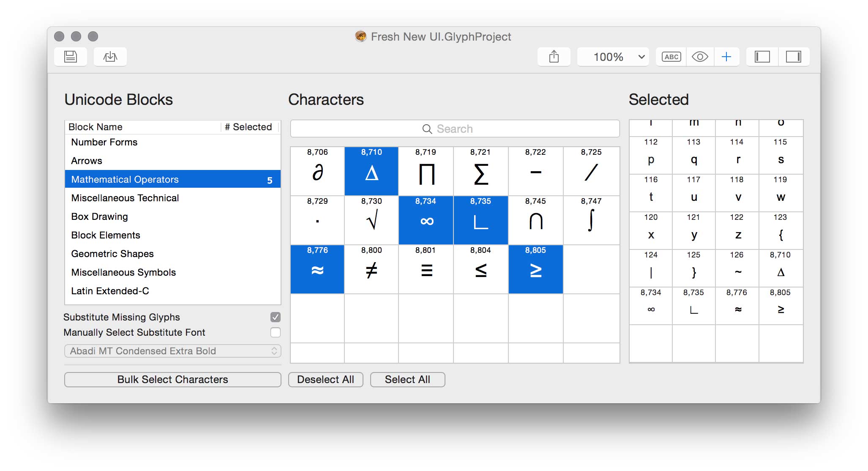868x471 pixels.
Task: Uncheck Substitute Missing Glyphs checkbox
Action: coord(276,317)
